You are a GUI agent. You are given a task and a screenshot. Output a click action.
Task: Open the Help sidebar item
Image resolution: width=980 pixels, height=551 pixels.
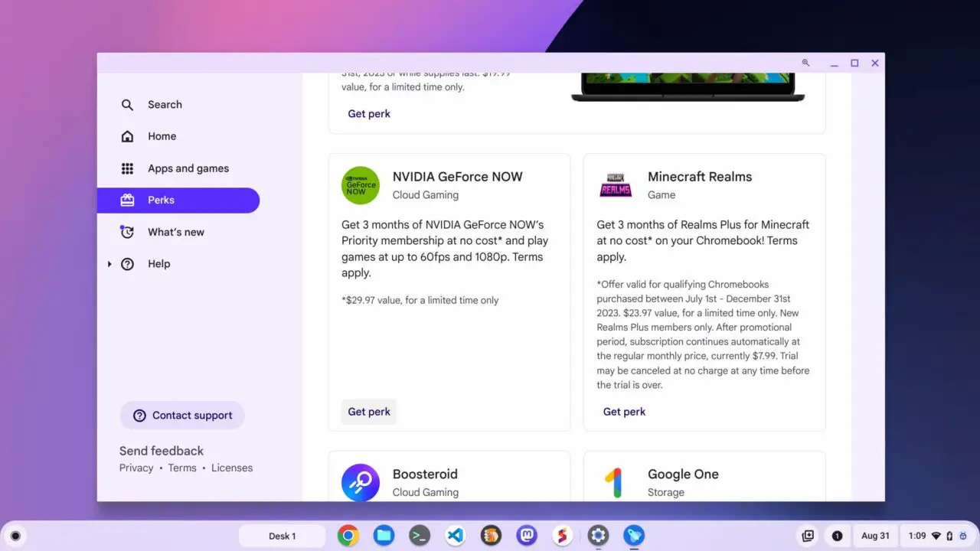coord(178,264)
